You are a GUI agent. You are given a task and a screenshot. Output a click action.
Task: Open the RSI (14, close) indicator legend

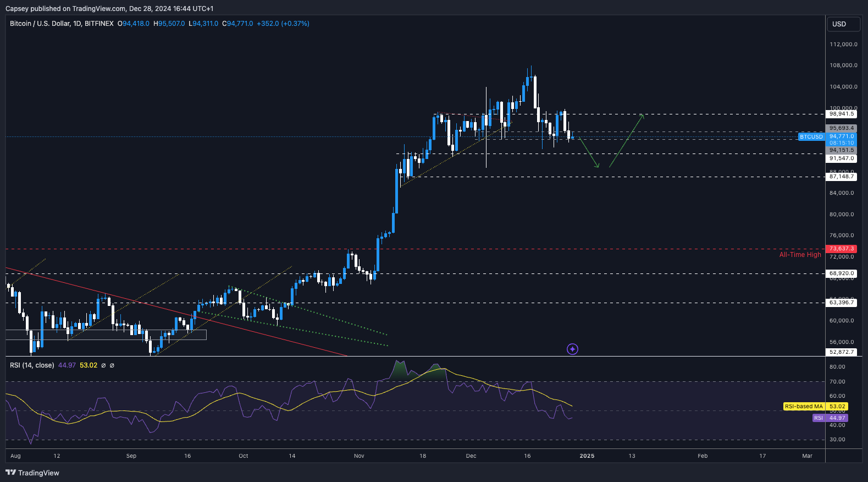[32, 365]
